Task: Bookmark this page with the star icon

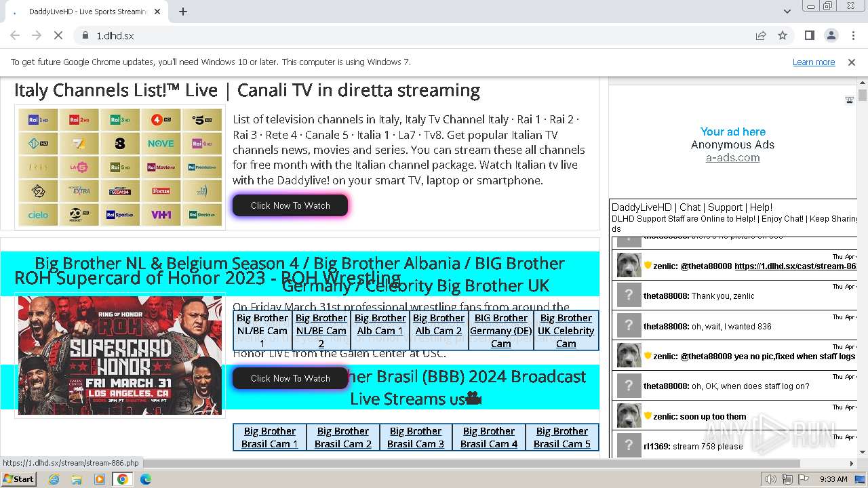Action: click(783, 35)
